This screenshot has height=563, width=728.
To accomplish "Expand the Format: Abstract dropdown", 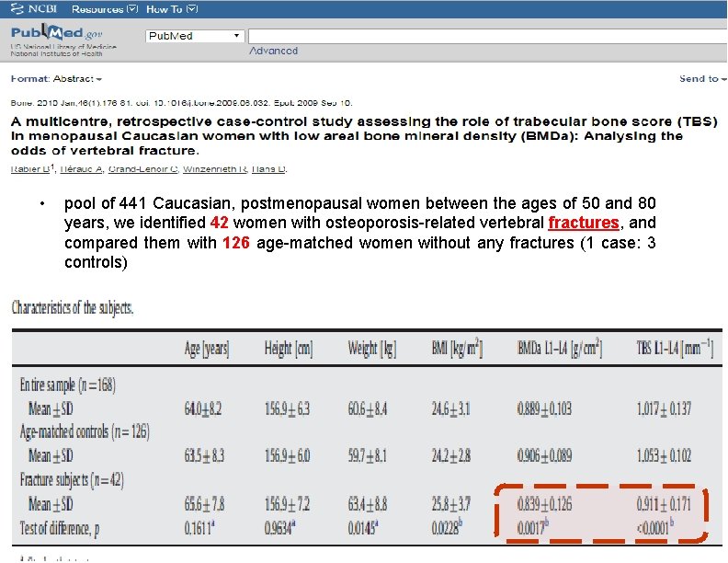I will tap(56, 78).
